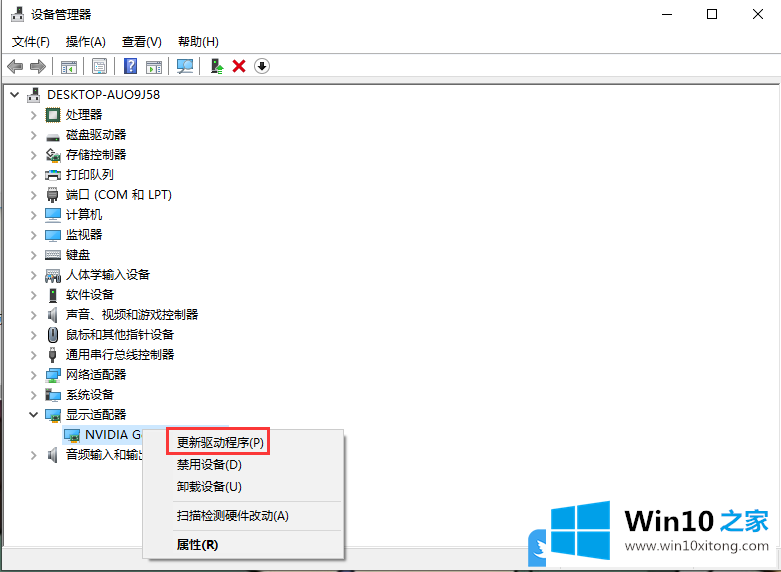Select the 音频输入和输出 tree label
The height and width of the screenshot is (572, 781).
[x=104, y=455]
